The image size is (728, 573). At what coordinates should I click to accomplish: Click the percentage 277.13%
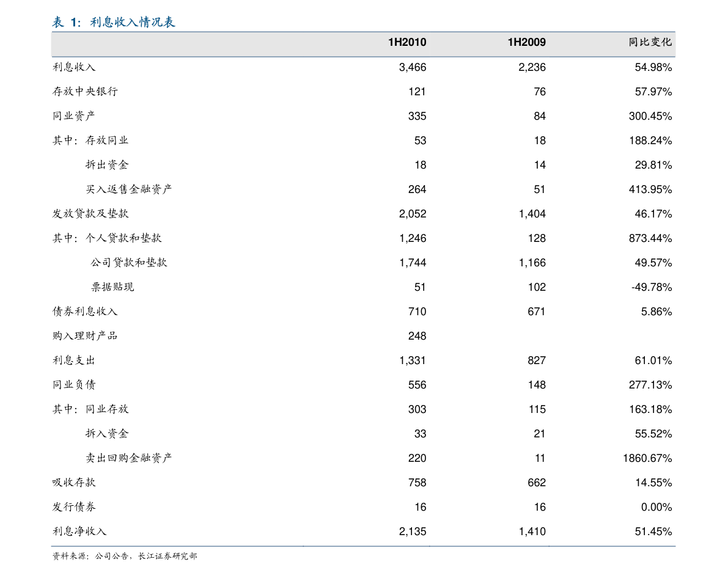pyautogui.click(x=650, y=385)
